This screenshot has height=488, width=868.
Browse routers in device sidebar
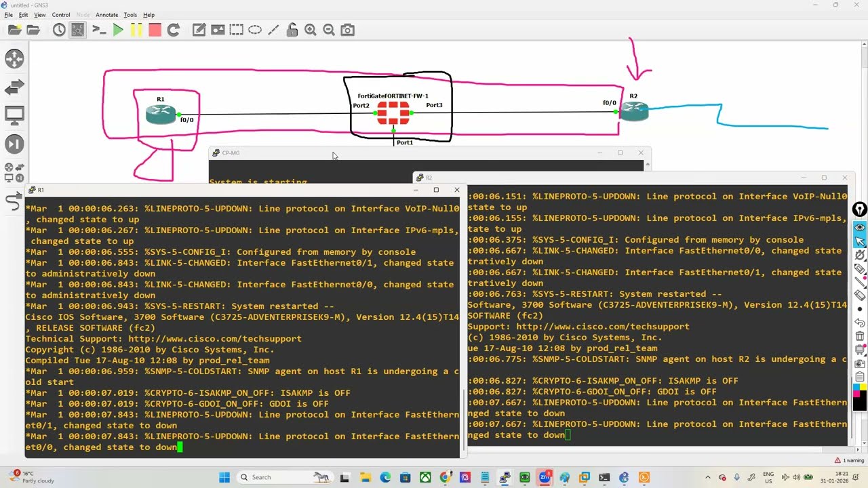pos(14,58)
